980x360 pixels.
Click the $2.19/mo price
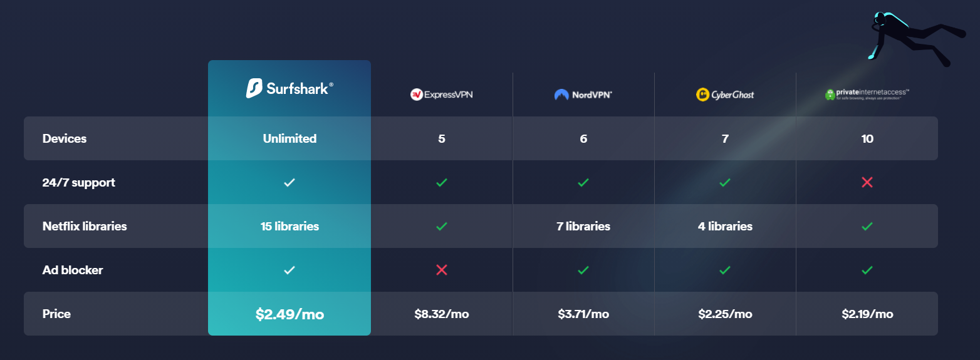(x=867, y=314)
